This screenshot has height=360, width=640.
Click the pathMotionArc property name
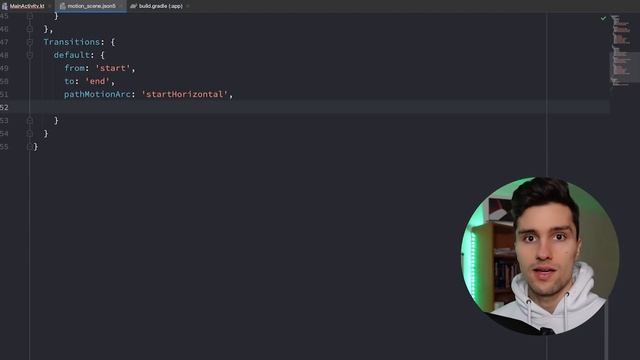(97, 94)
